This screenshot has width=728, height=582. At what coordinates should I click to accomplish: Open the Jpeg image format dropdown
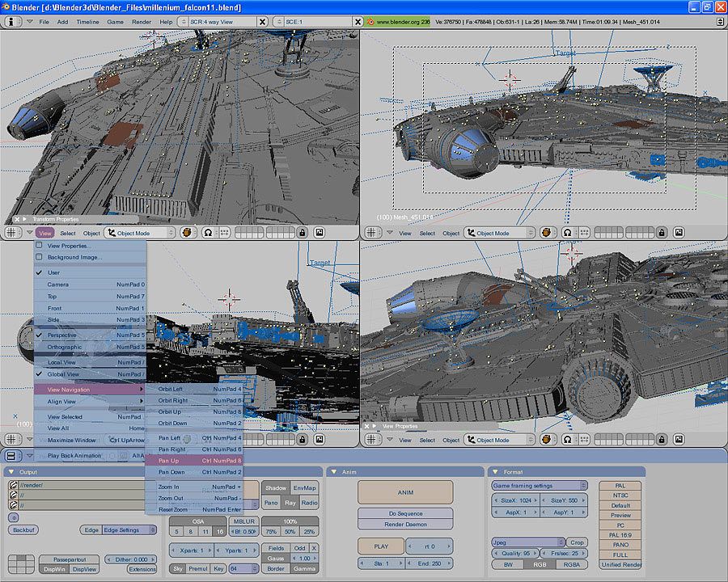(528, 542)
